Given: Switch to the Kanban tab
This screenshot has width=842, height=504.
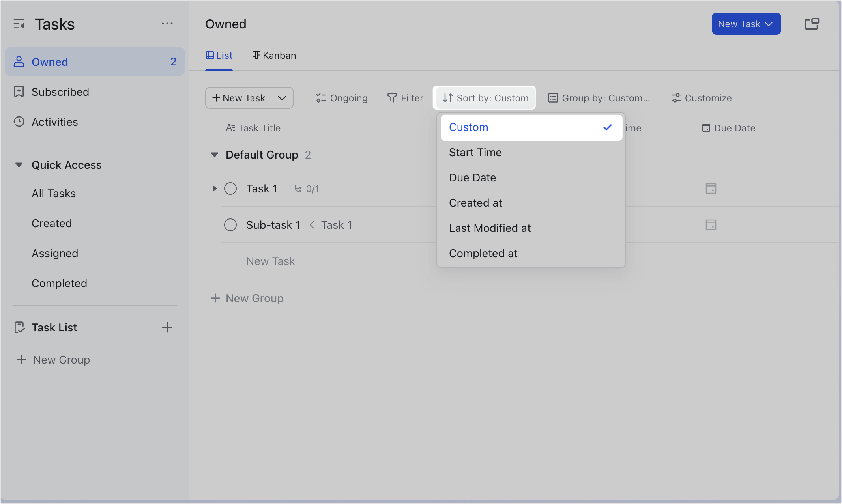Looking at the screenshot, I should (274, 56).
